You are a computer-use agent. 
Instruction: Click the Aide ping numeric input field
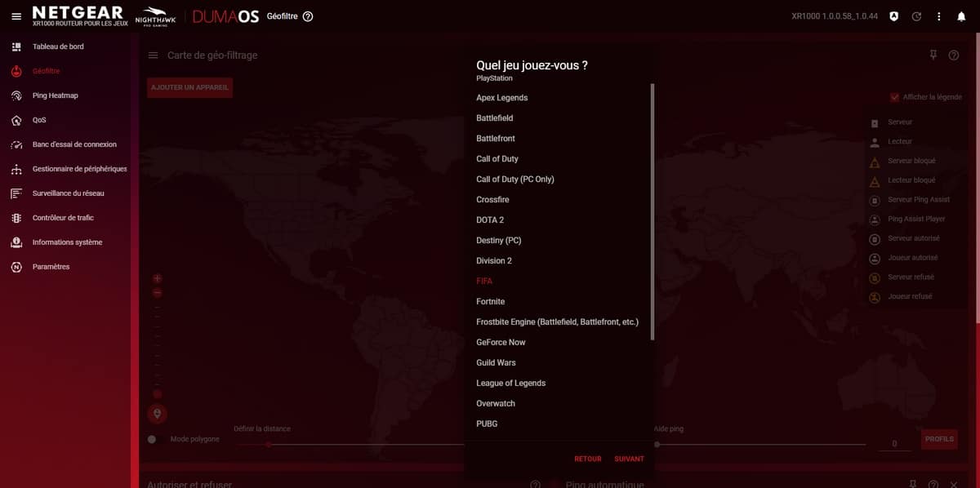click(895, 443)
